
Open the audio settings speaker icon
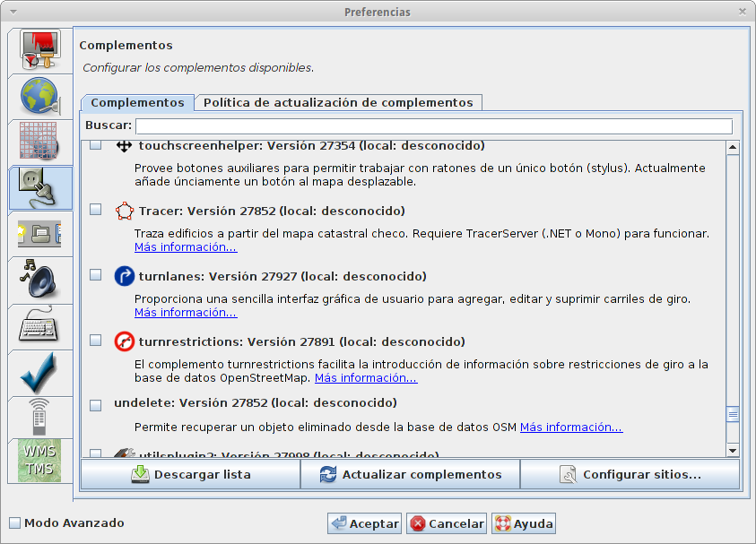click(39, 281)
